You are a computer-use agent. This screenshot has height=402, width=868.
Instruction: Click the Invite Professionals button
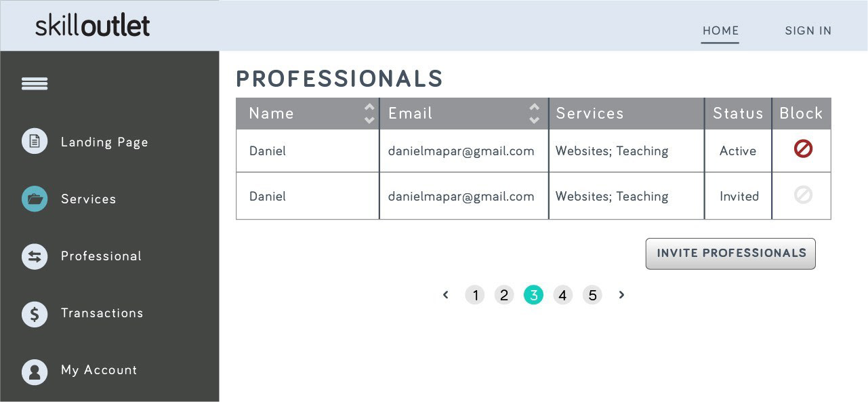[x=730, y=254]
